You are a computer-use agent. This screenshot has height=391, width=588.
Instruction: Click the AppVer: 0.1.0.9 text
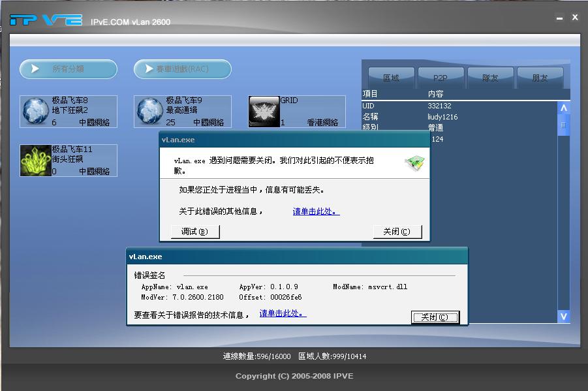click(x=268, y=287)
